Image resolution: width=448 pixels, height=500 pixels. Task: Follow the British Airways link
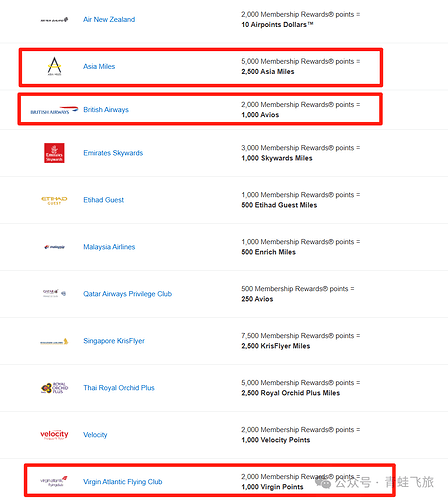tap(106, 110)
